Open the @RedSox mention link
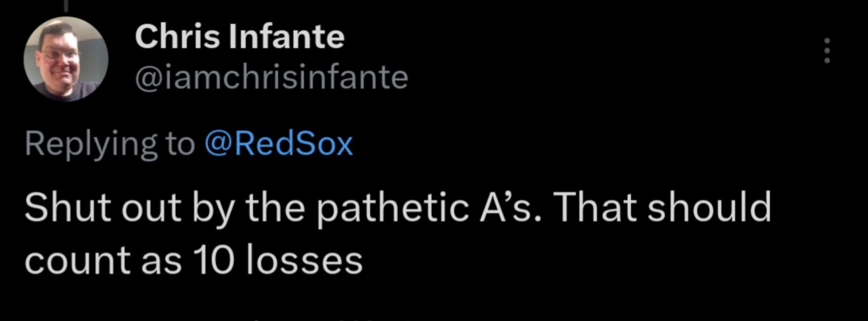 tap(278, 144)
